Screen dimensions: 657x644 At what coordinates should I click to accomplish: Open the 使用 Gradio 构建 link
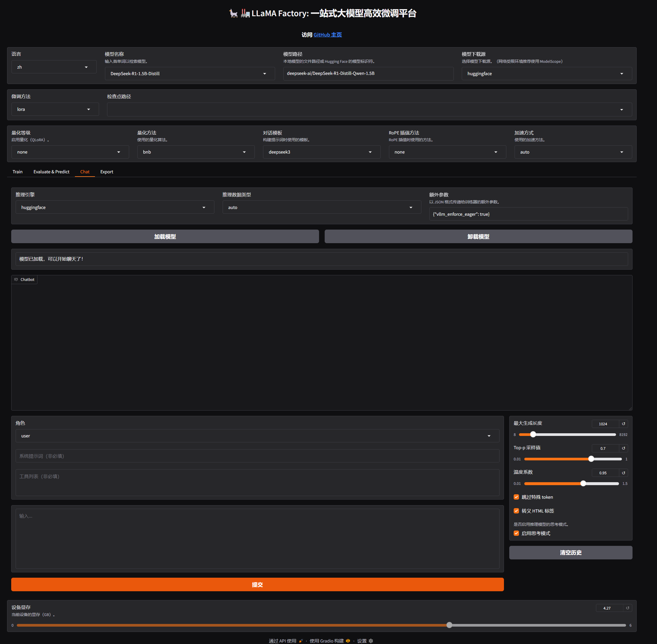[330, 641]
